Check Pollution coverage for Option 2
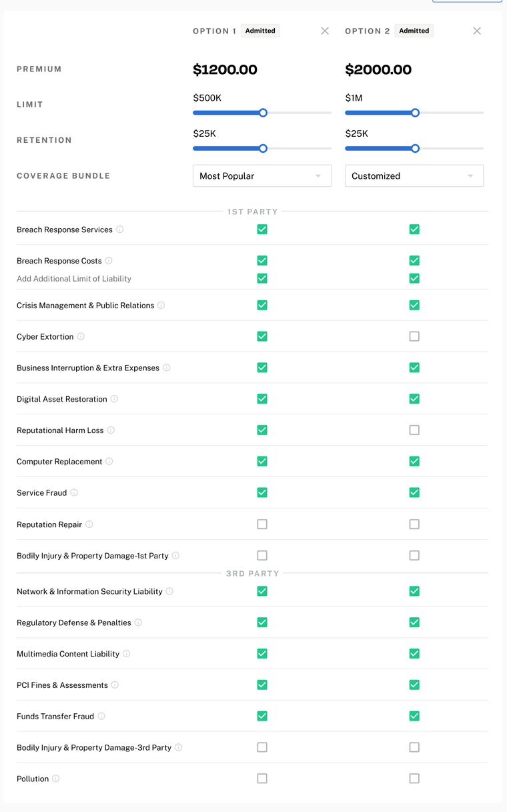 coord(414,779)
